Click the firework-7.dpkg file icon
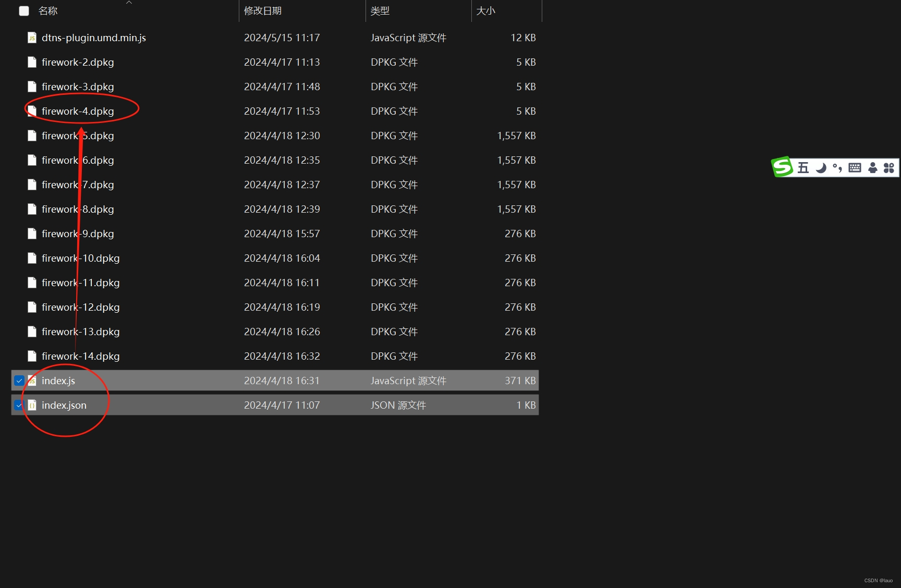Screen dimensions: 901x588 [32, 185]
